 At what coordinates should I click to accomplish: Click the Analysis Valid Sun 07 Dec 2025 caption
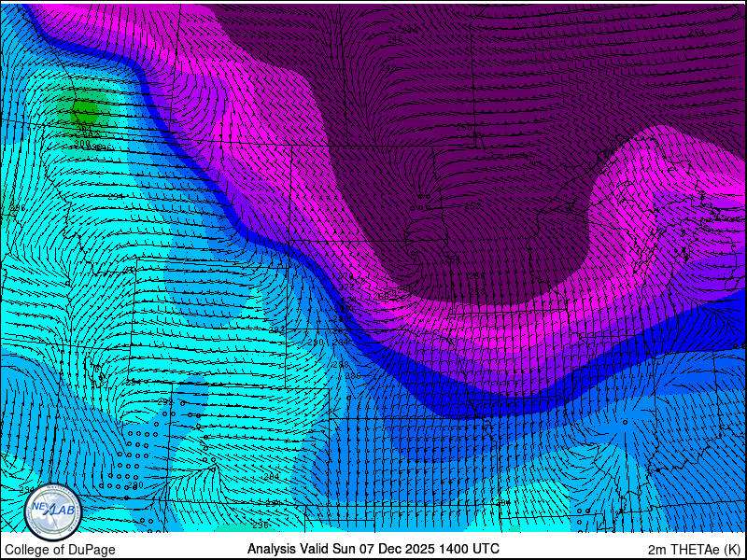(373, 549)
